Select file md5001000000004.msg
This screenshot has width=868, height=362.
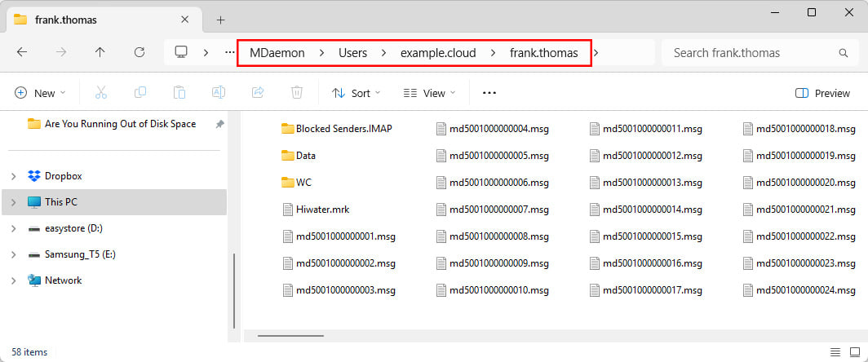pyautogui.click(x=492, y=129)
